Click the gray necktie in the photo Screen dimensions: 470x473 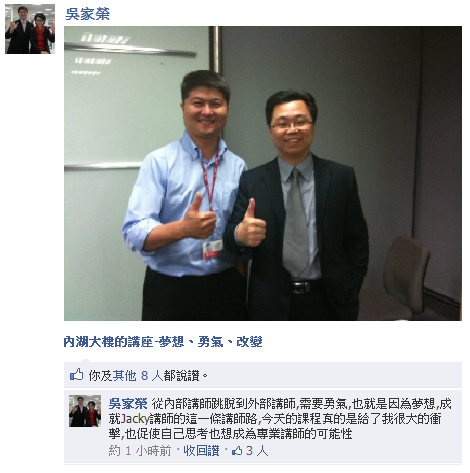pos(295,220)
